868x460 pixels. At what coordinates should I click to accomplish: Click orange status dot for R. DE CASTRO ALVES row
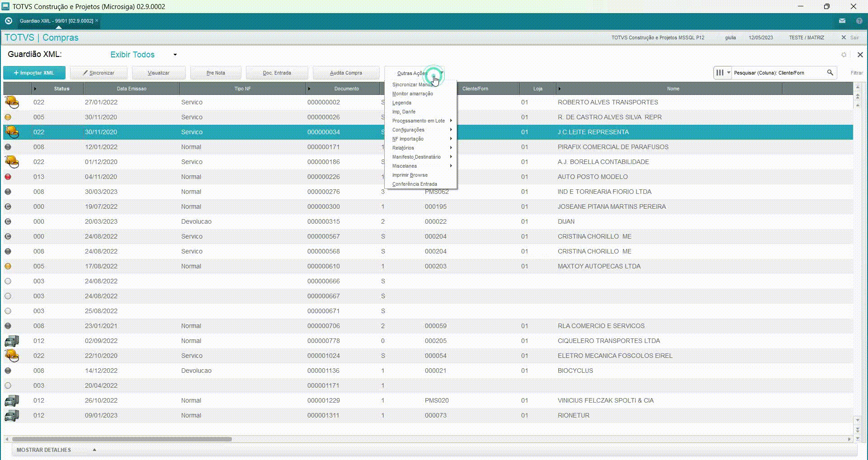pos(8,117)
